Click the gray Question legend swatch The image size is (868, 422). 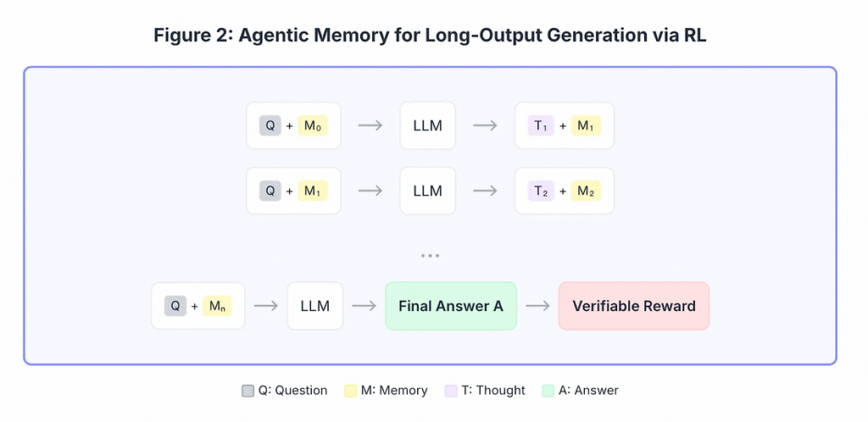point(248,391)
